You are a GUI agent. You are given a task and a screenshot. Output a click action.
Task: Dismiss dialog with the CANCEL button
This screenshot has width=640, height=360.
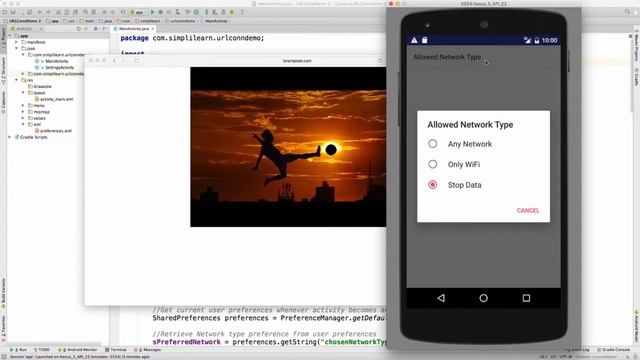528,210
